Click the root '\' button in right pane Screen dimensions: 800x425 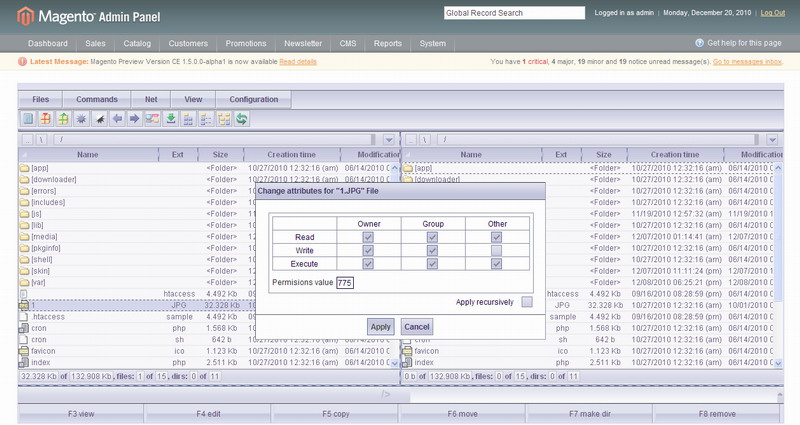click(424, 139)
